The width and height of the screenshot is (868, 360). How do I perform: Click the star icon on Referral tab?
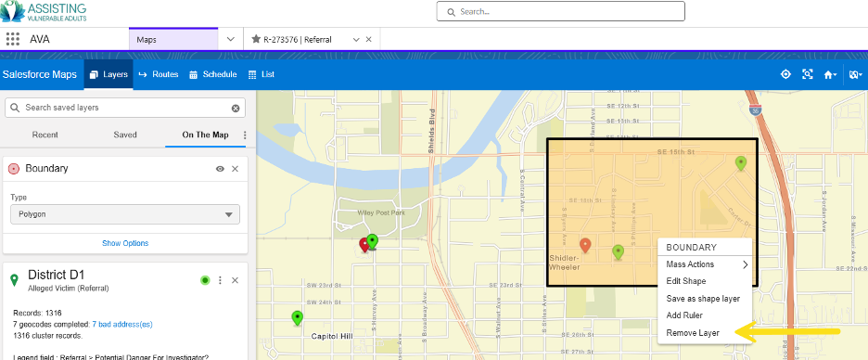(x=256, y=39)
